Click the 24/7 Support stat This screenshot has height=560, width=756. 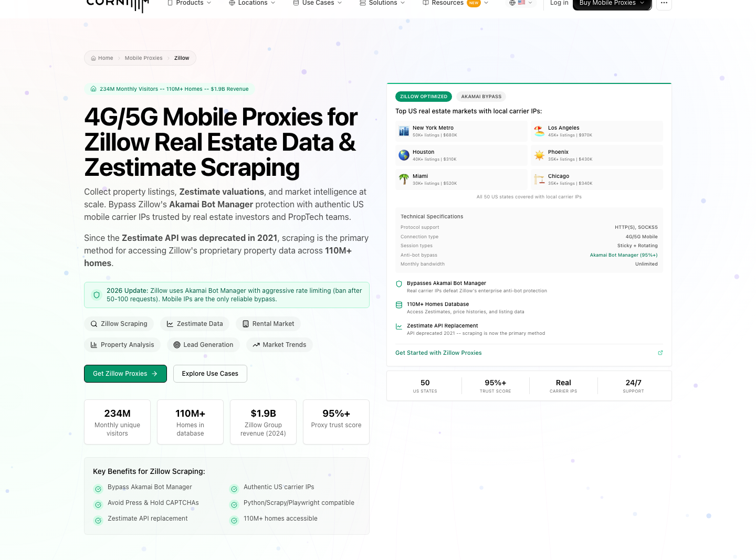click(x=633, y=386)
